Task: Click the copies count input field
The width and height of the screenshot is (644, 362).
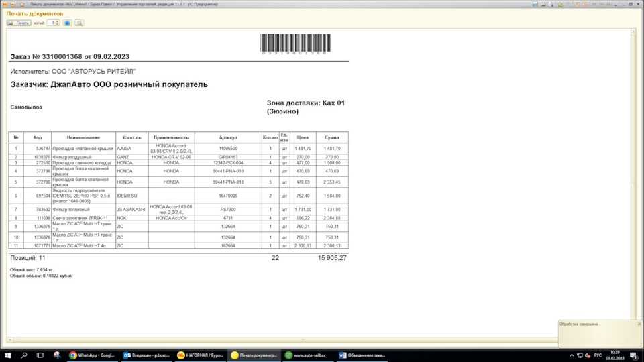Action: click(x=52, y=23)
